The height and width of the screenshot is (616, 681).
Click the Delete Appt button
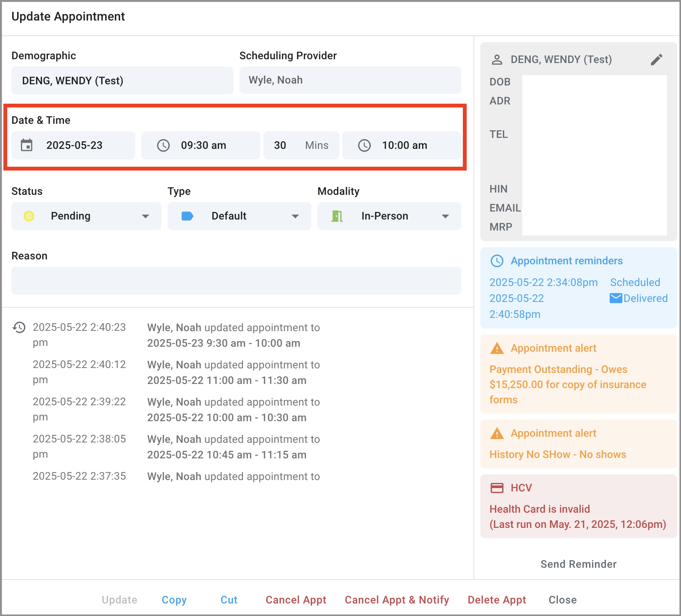[497, 600]
